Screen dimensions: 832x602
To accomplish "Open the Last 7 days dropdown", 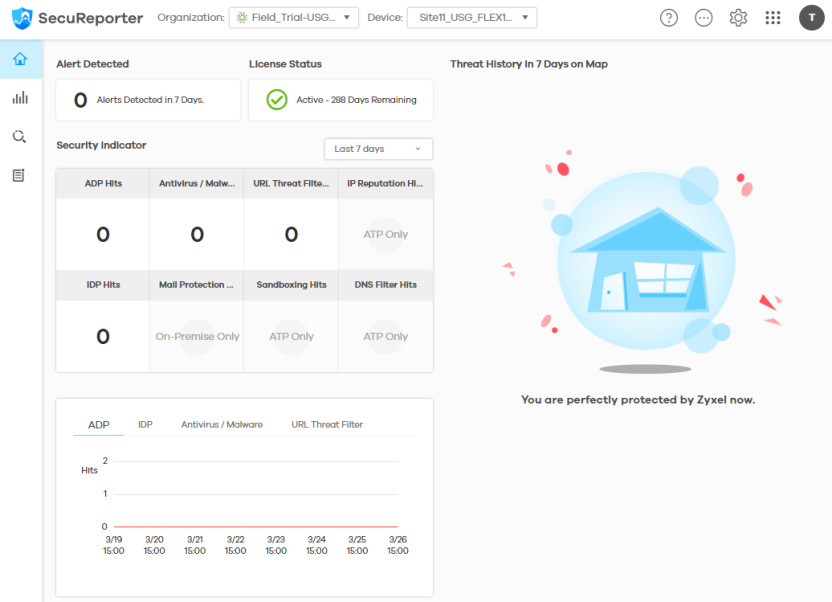I will tap(378, 149).
